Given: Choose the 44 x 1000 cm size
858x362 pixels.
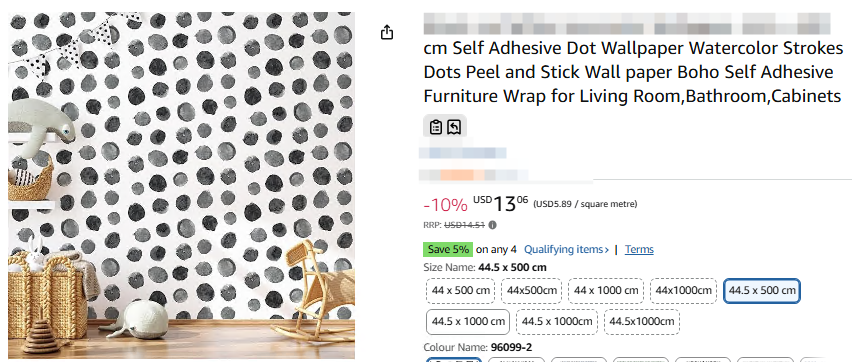Looking at the screenshot, I should pyautogui.click(x=606, y=290).
